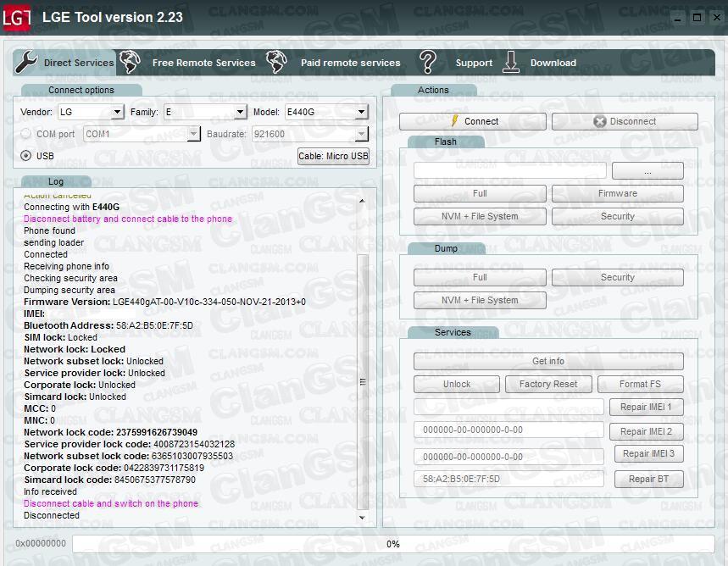The height and width of the screenshot is (566, 728).
Task: Click the X icon on Disconnect button
Action: [599, 121]
